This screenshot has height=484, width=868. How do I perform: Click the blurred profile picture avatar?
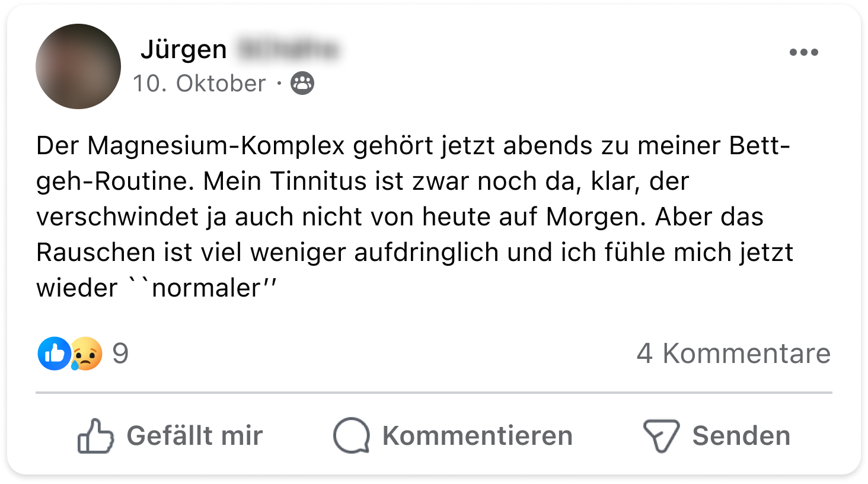coord(78,66)
